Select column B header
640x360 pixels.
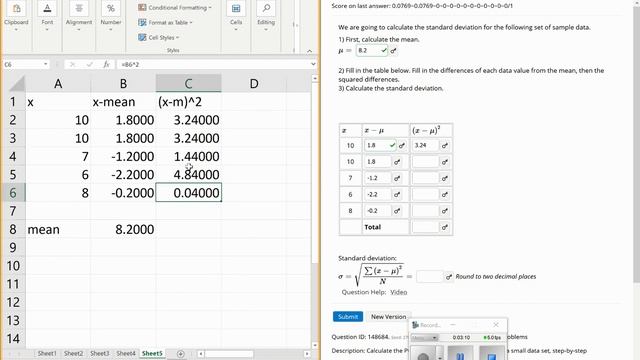pos(123,84)
